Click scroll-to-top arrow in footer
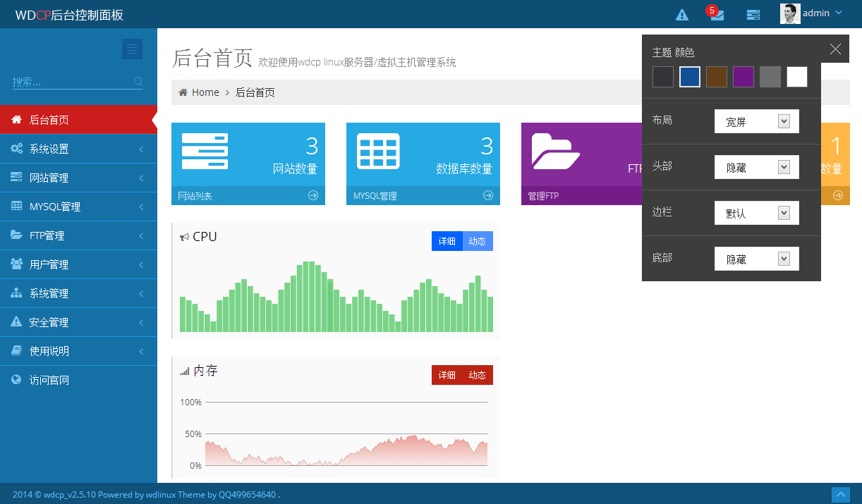862x504 pixels. (x=840, y=495)
